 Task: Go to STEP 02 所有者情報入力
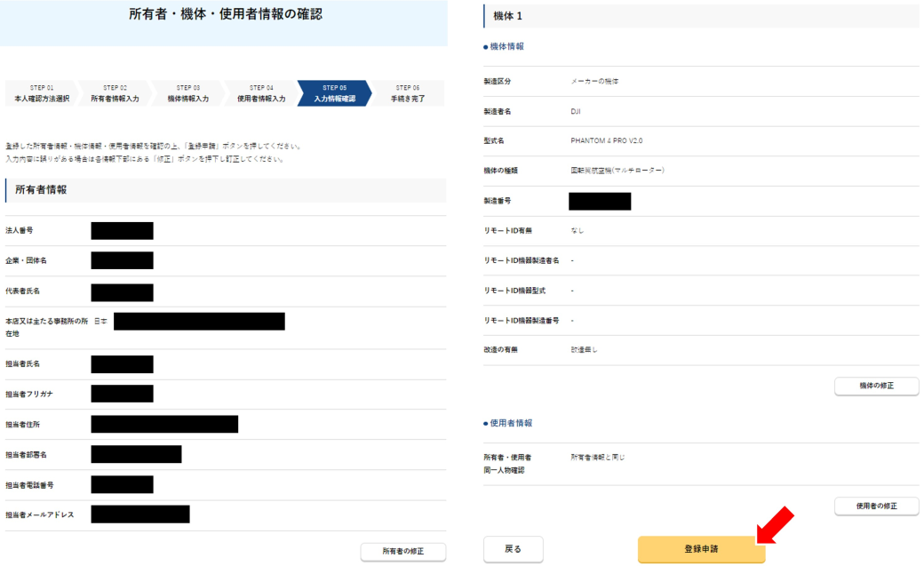coord(115,93)
